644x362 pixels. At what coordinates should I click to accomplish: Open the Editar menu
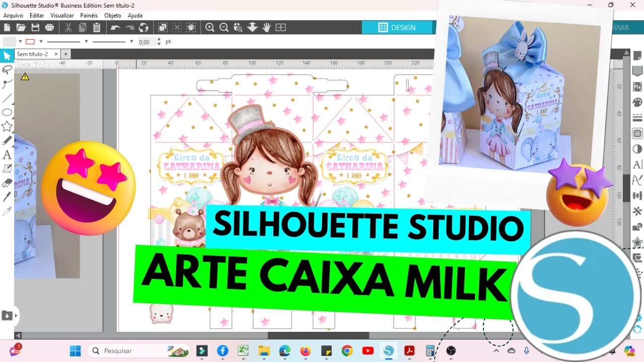coord(37,16)
